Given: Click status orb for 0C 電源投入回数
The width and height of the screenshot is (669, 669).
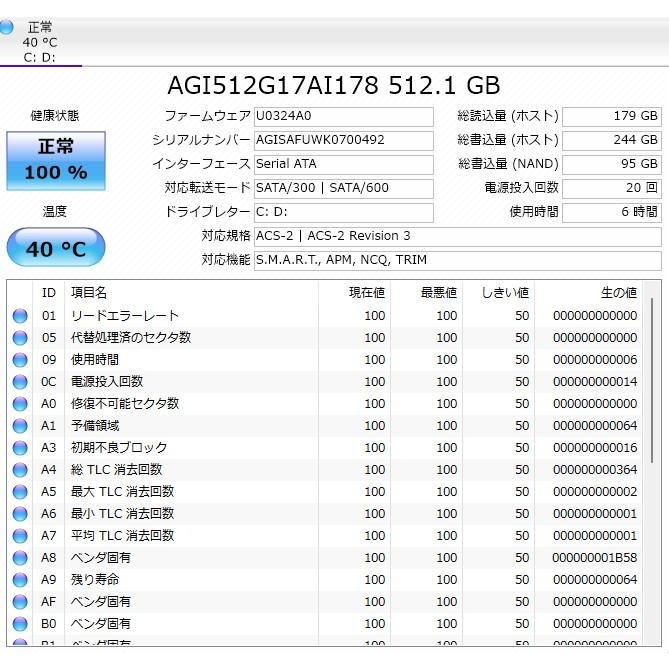Looking at the screenshot, I should tap(20, 382).
